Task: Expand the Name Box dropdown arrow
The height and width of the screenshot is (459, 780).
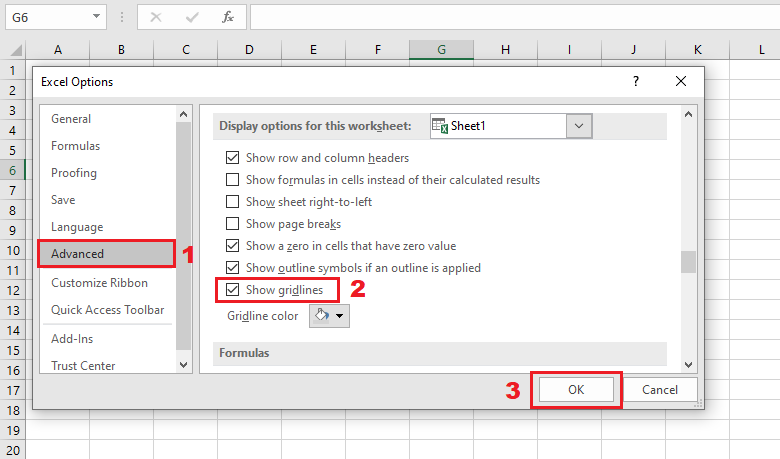Action: click(96, 17)
